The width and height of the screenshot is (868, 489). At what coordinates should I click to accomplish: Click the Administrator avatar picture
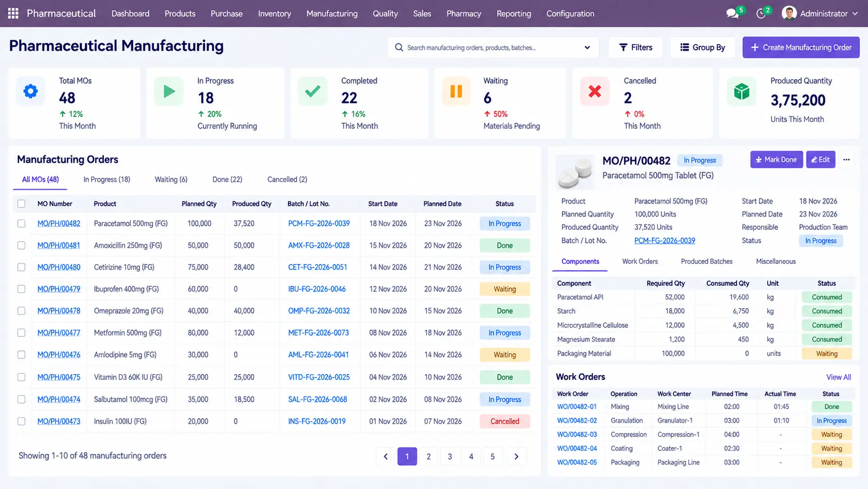click(x=789, y=14)
